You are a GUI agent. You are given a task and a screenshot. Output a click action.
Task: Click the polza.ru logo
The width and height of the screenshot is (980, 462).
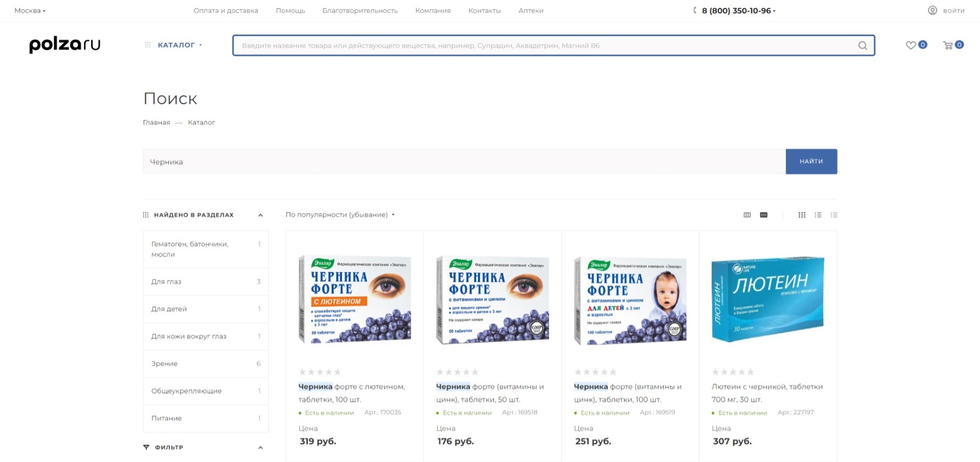[x=65, y=44]
